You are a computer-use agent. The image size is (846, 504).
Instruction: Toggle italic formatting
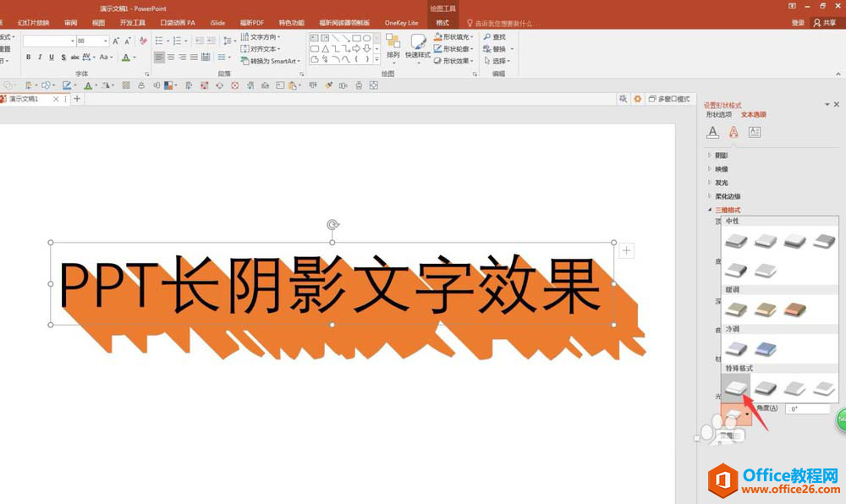[x=40, y=58]
